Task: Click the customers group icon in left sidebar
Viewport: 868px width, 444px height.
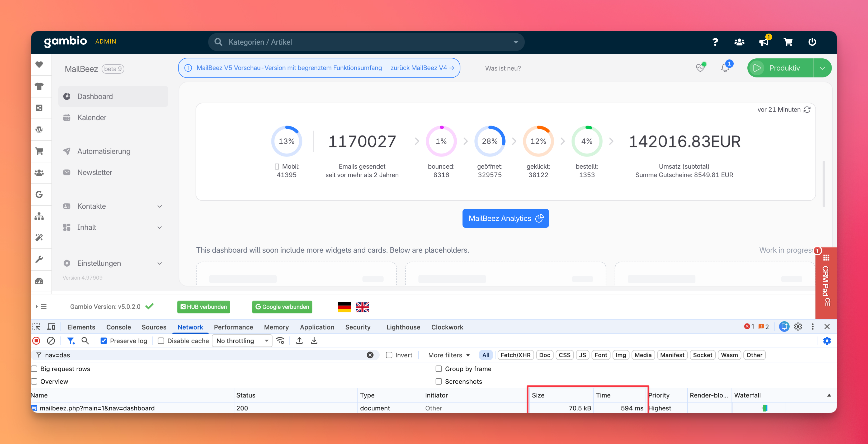Action: pyautogui.click(x=39, y=172)
